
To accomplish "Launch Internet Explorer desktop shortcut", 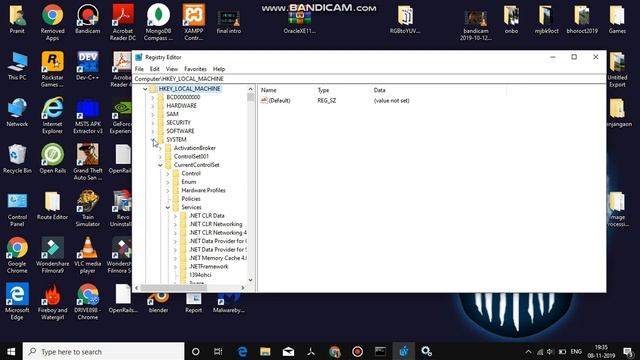I will (52, 115).
